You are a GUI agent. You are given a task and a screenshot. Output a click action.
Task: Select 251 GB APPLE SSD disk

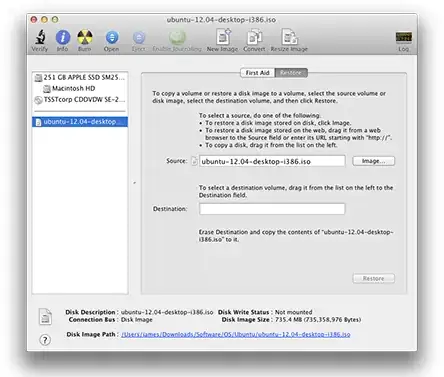pos(80,77)
